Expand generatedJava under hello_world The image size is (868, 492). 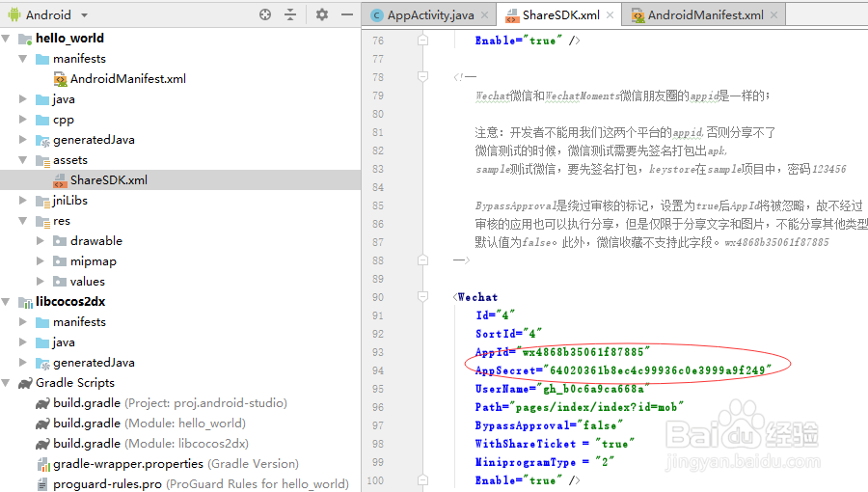(x=23, y=140)
